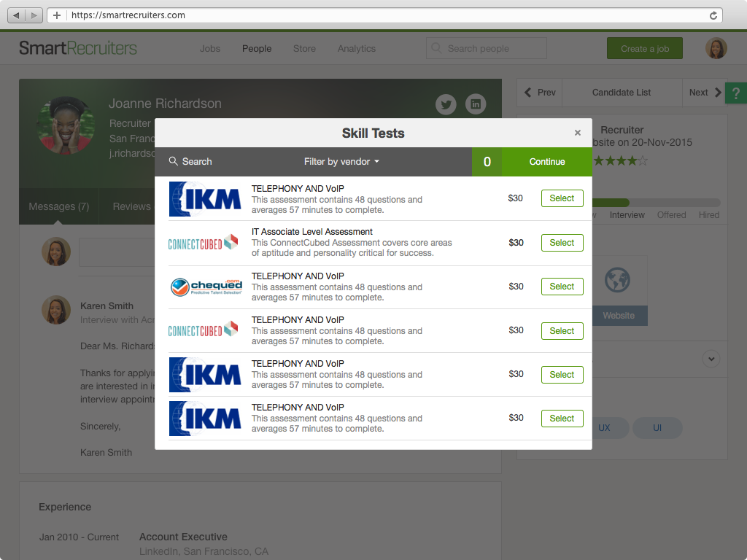Click the Offered stage label
Viewport: 747px width, 560px height.
pos(671,215)
